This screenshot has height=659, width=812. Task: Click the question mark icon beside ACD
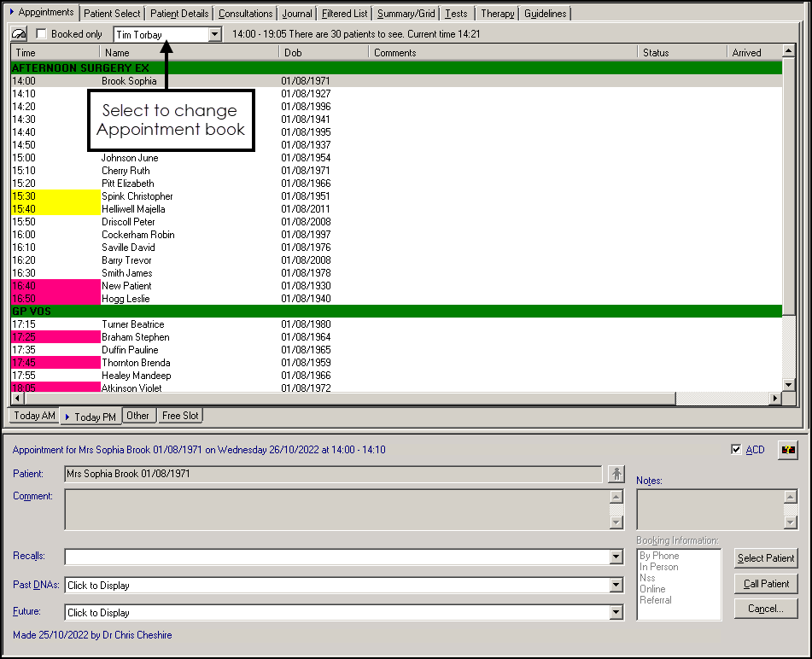[x=787, y=451]
